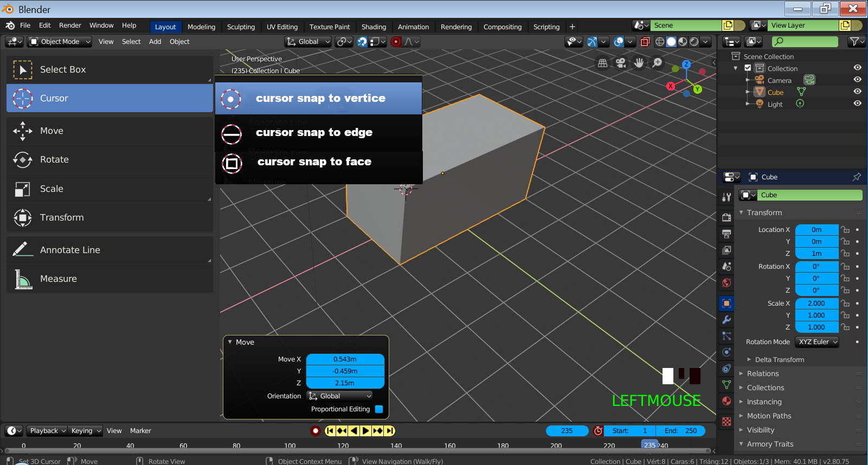The image size is (868, 465).
Task: Toggle camera view in viewport
Action: (621, 63)
